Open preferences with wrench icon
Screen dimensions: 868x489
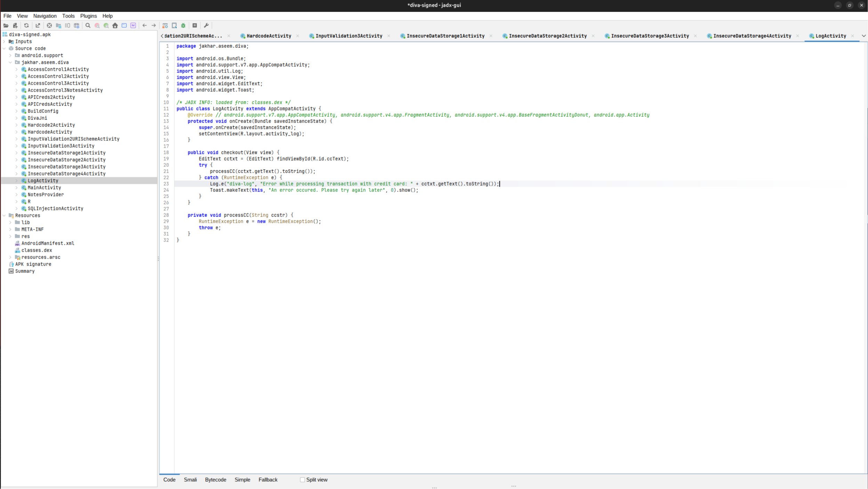pyautogui.click(x=206, y=25)
